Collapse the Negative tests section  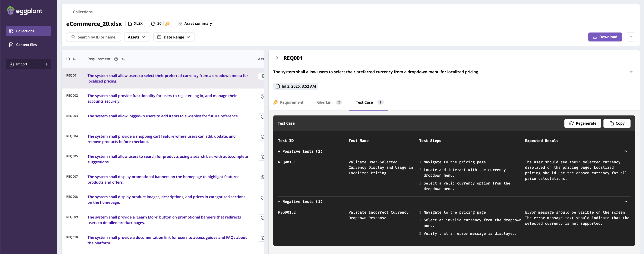click(625, 202)
